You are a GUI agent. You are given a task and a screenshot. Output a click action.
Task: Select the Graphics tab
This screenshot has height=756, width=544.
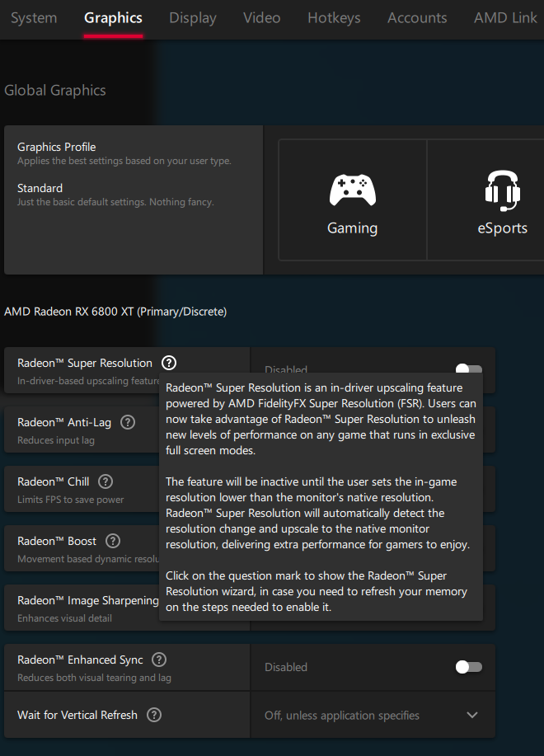click(113, 18)
